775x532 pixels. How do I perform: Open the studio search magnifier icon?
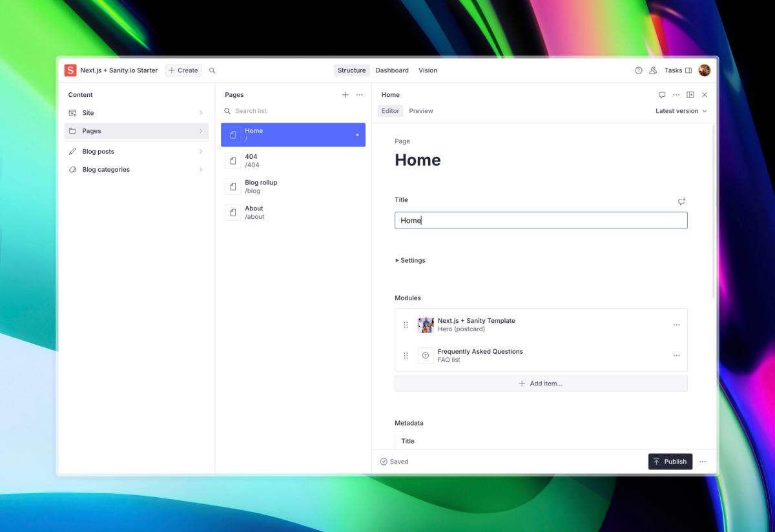coord(212,70)
